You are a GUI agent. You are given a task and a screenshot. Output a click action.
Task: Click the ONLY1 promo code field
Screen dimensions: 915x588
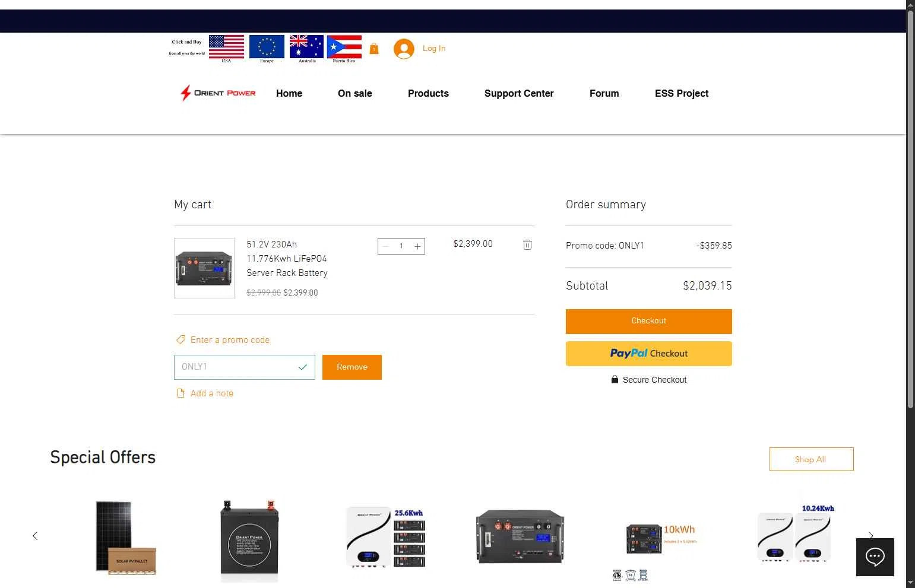pos(245,367)
